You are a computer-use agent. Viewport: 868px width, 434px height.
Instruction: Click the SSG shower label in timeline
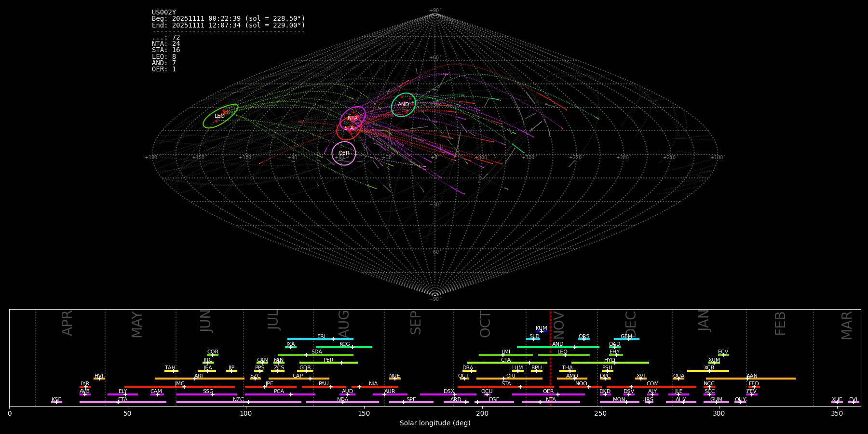208,392
